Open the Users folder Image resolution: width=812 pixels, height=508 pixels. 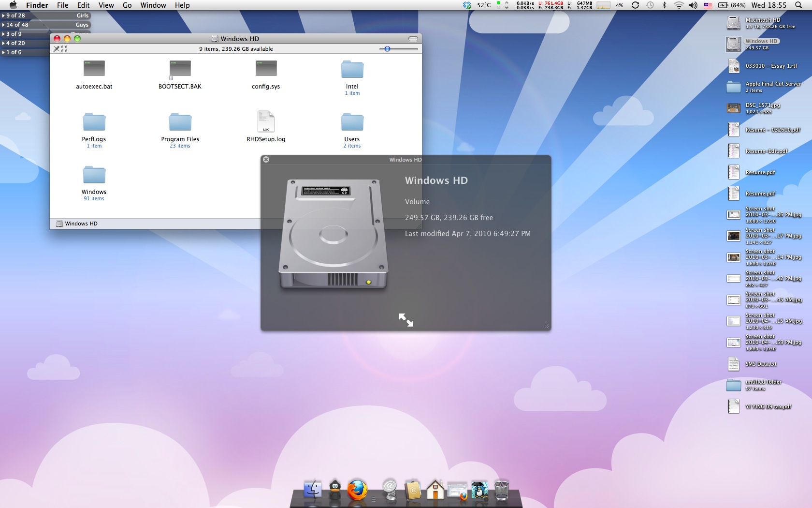[352, 122]
